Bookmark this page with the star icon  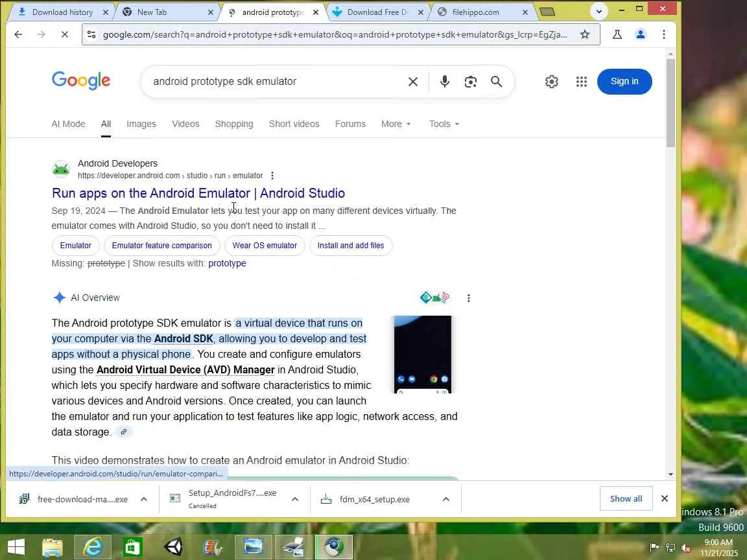click(585, 34)
